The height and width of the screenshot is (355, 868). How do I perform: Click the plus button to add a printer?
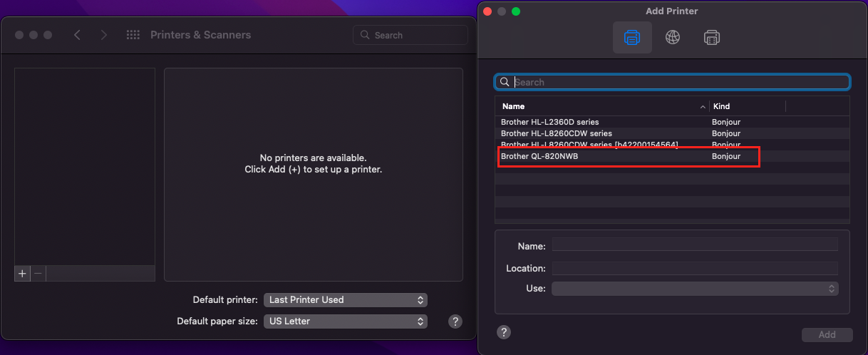[22, 273]
